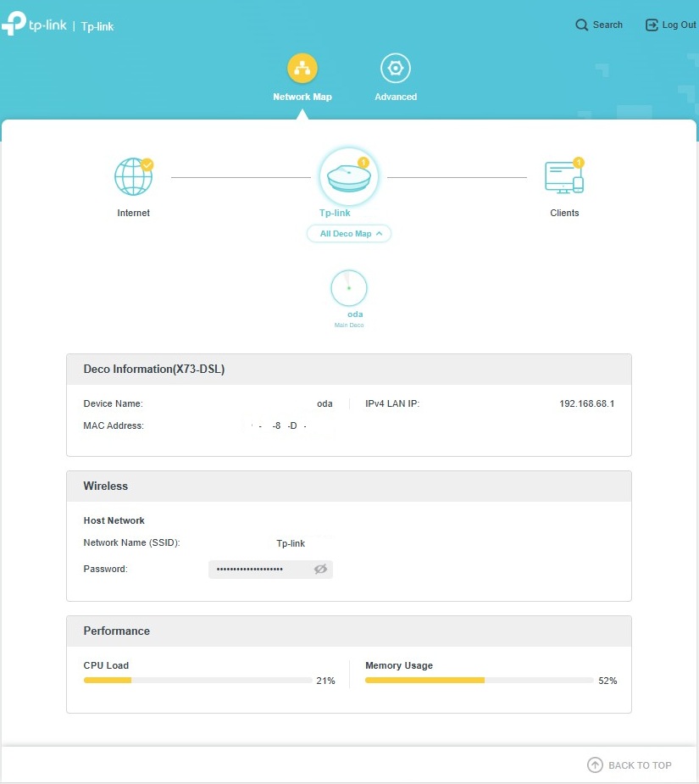This screenshot has width=699, height=784.
Task: Click the 21% CPU load value
Action: point(325,681)
